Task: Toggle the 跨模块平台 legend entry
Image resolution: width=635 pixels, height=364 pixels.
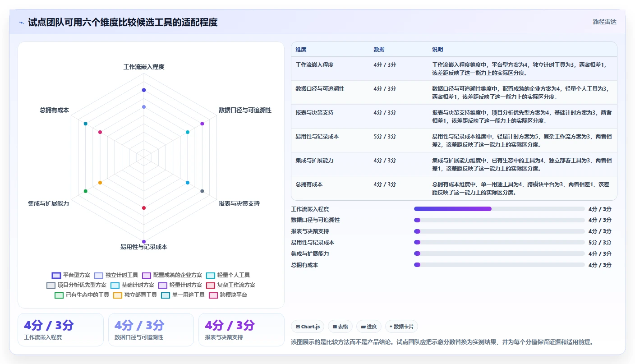Action: (x=228, y=295)
